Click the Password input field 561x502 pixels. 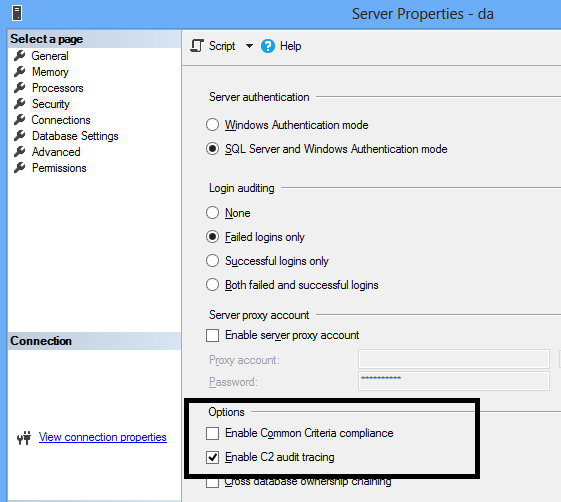[x=454, y=381]
